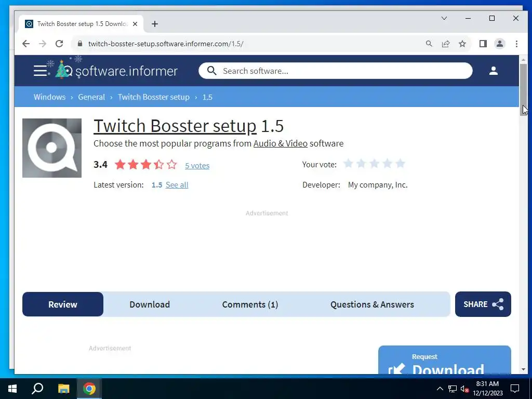Image resolution: width=532 pixels, height=399 pixels.
Task: Open the notification center icon
Action: click(x=515, y=389)
